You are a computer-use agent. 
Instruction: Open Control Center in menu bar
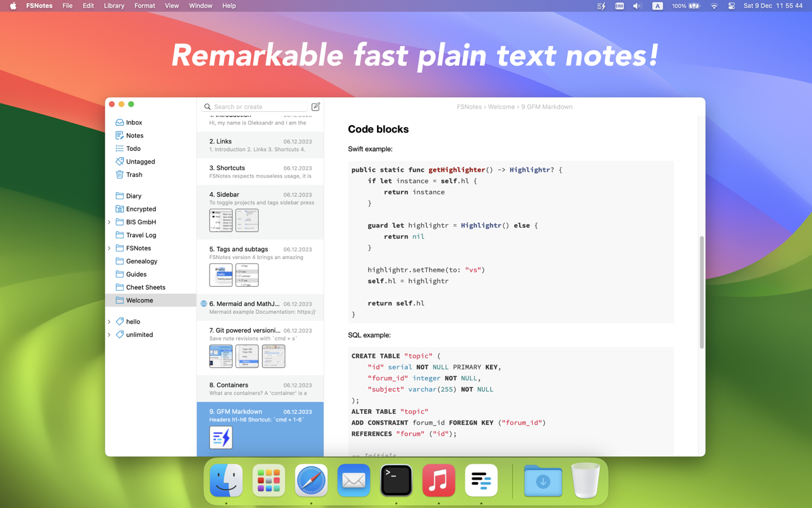pyautogui.click(x=731, y=6)
